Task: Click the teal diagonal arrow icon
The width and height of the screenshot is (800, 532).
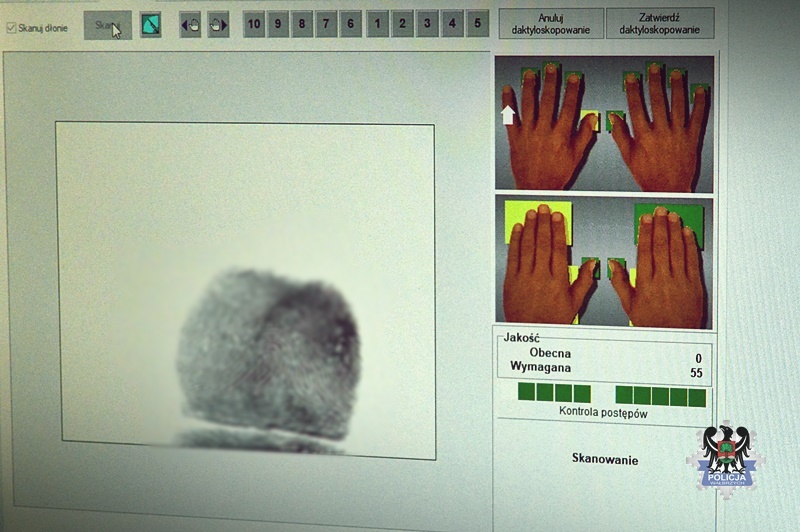Action: pyautogui.click(x=151, y=25)
